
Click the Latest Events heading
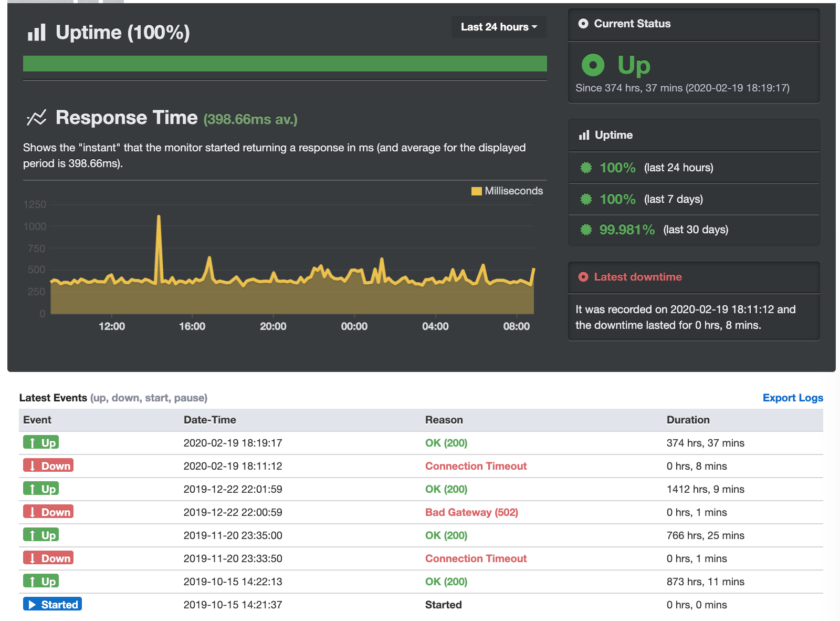click(53, 398)
